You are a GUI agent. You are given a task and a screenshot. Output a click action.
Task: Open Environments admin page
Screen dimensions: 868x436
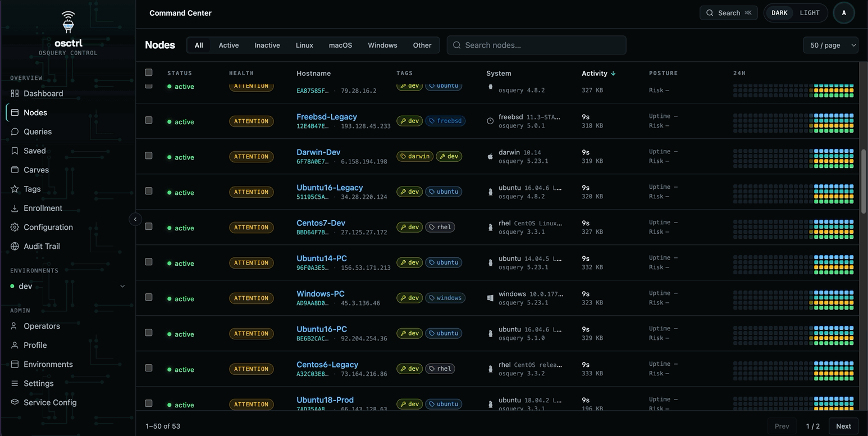48,364
